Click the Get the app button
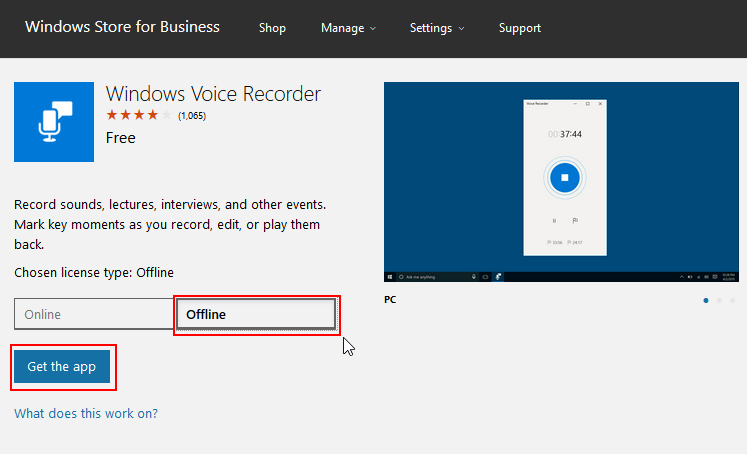This screenshot has height=454, width=747. (62, 366)
